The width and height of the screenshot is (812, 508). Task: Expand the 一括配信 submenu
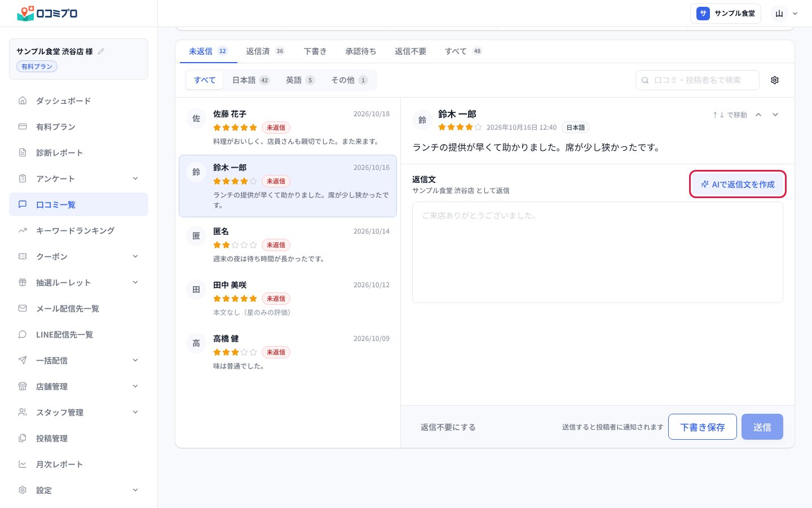point(135,360)
